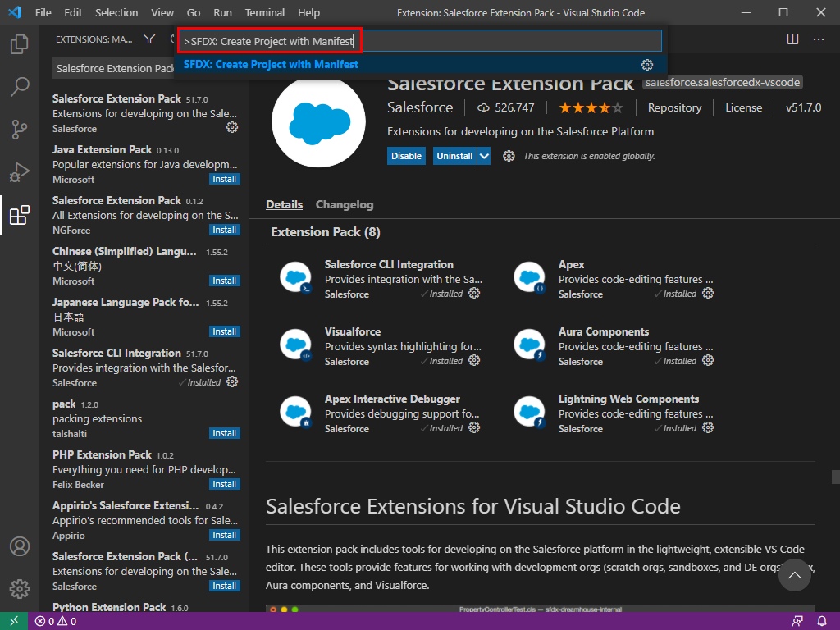Viewport: 840px width, 630px height.
Task: Open the Search view in activity bar
Action: 20,86
